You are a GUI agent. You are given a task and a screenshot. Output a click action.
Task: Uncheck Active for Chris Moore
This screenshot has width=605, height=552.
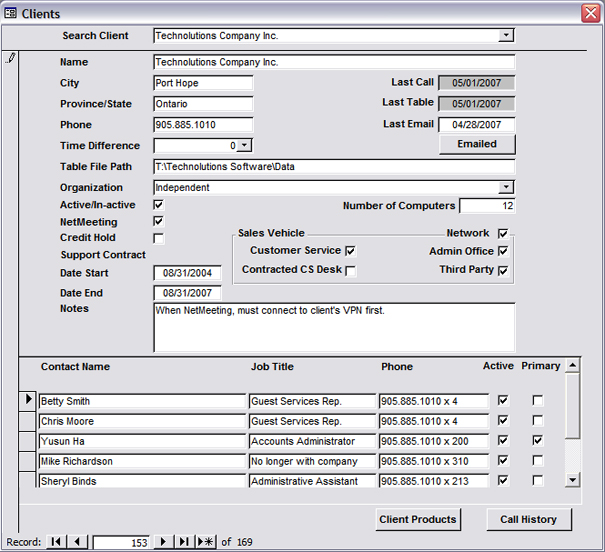[503, 420]
